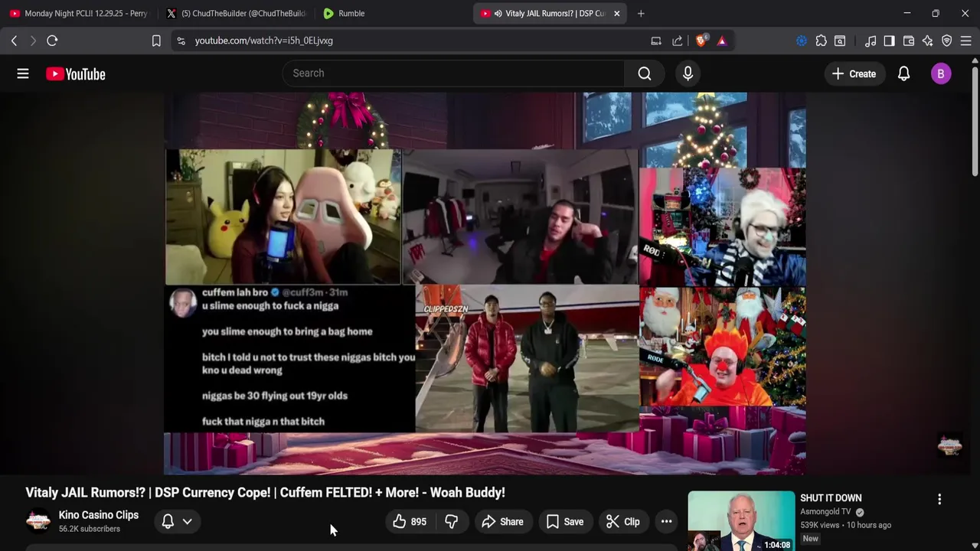Reload the current page
This screenshot has height=551, width=980.
click(x=52, y=41)
